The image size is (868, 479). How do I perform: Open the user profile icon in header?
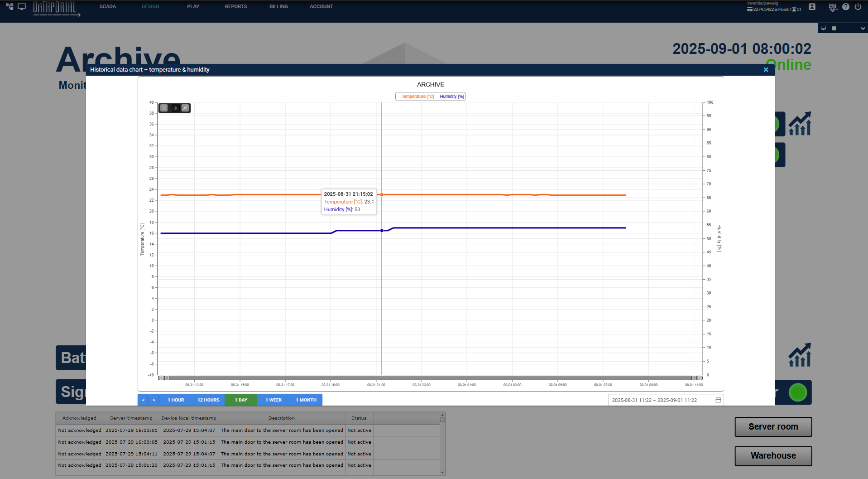tap(812, 7)
